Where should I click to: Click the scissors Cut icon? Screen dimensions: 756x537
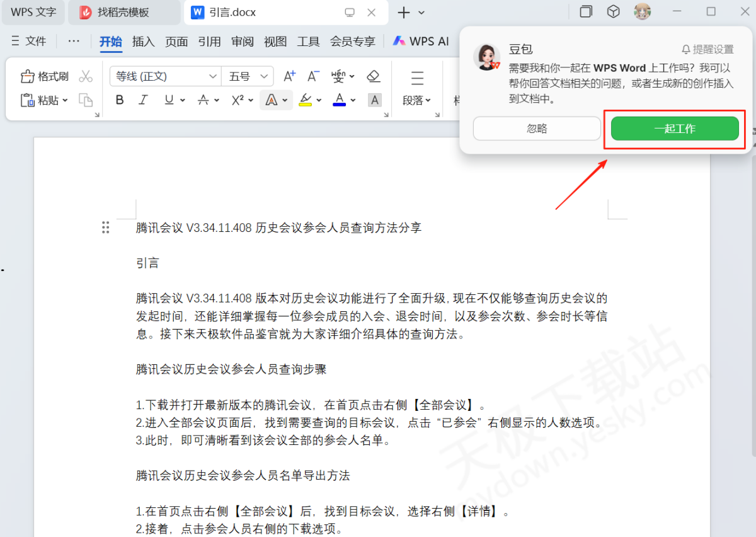point(86,76)
